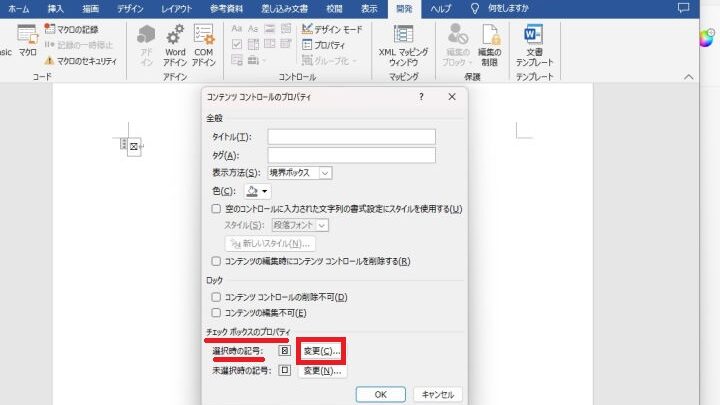Open COM Add-ins from the ribbon
The height and width of the screenshot is (405, 720).
tap(204, 42)
